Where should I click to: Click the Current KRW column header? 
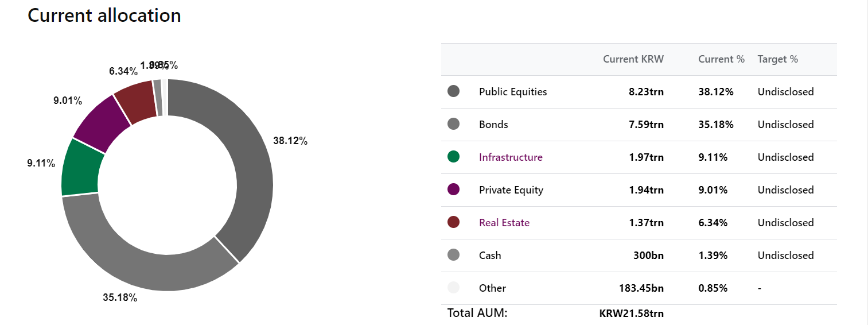pyautogui.click(x=633, y=59)
